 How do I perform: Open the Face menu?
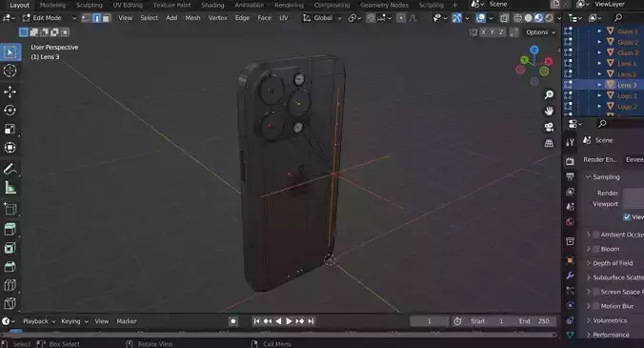264,18
